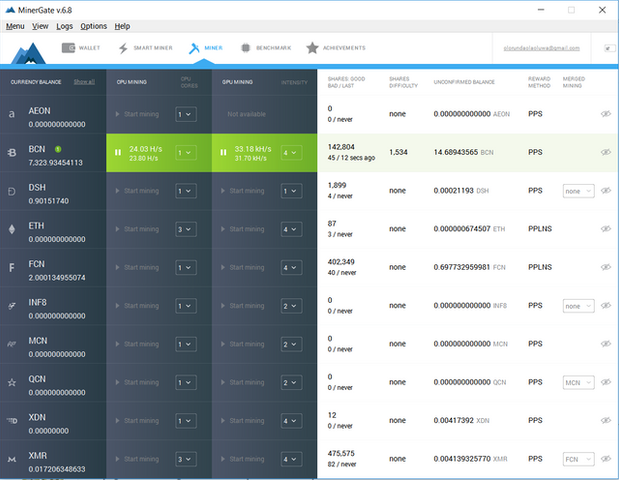This screenshot has width=619, height=480.
Task: Pause BCN GPU mining
Action: coord(223,152)
